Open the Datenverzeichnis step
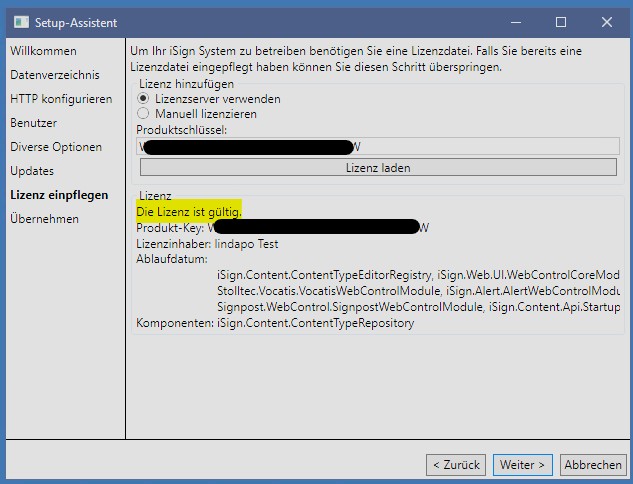This screenshot has height=484, width=633. tap(55, 75)
